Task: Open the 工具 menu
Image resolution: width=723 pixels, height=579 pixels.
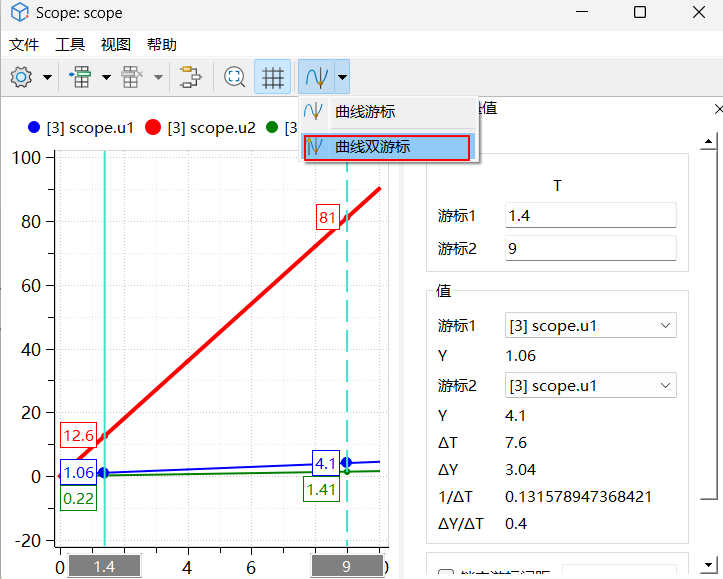Action: point(70,45)
